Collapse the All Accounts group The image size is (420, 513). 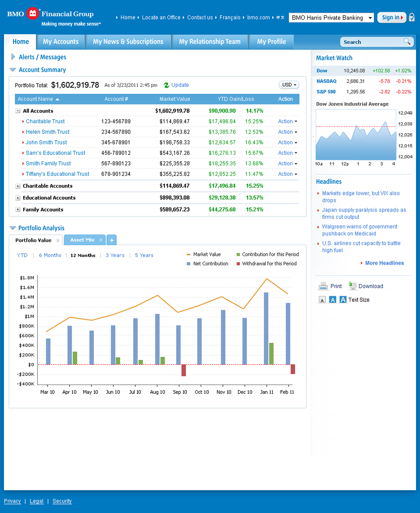(18, 111)
